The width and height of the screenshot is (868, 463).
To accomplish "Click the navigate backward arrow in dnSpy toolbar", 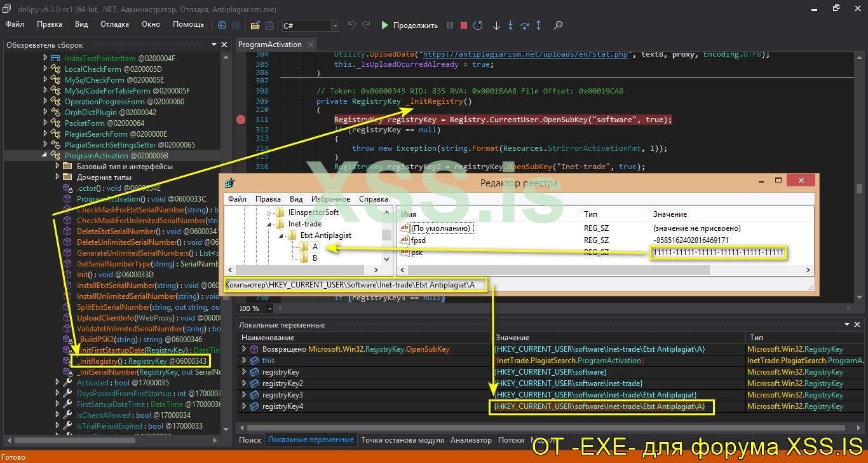I will 222,25.
